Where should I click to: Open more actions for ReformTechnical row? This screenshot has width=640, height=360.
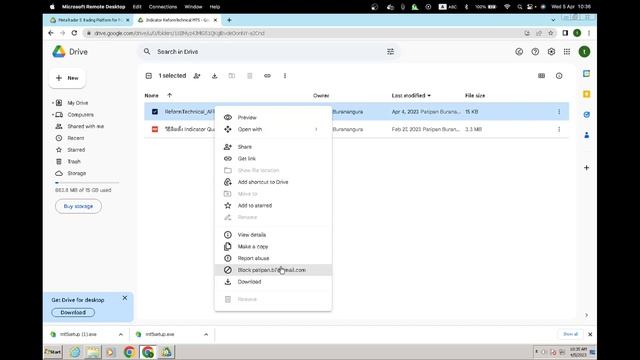[559, 112]
